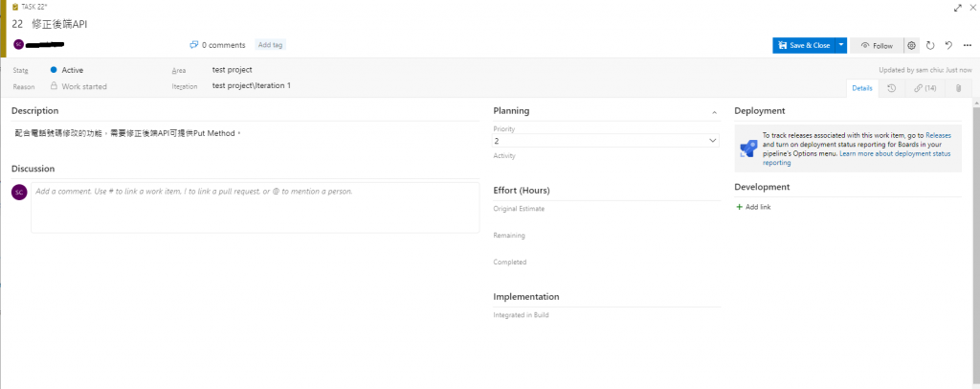This screenshot has width=980, height=389.
Task: Open the Links (14) tab
Action: (x=924, y=88)
